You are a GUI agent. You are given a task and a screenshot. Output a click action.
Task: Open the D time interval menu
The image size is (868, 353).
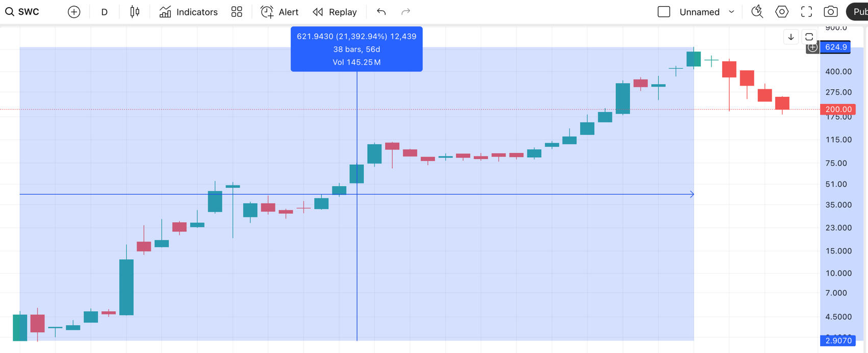click(x=104, y=12)
